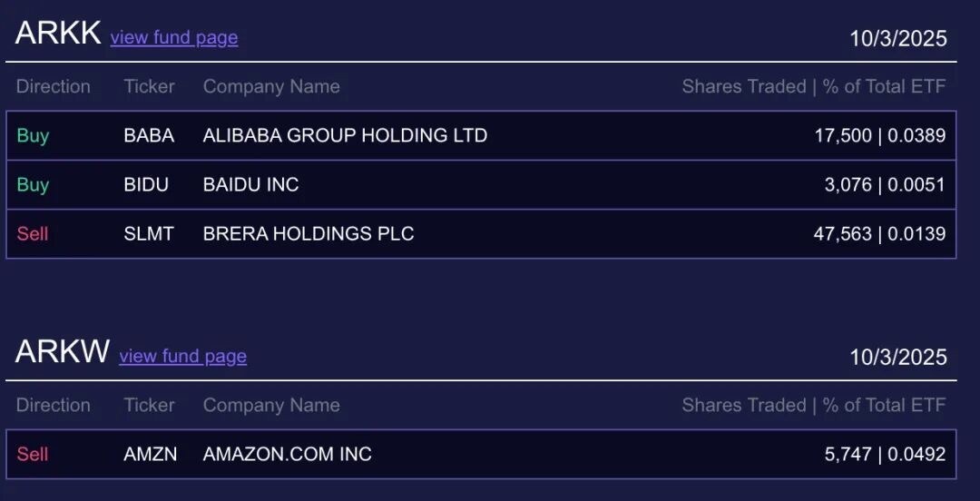980x501 pixels.
Task: Click the ARKK fund heading
Action: pos(58,33)
